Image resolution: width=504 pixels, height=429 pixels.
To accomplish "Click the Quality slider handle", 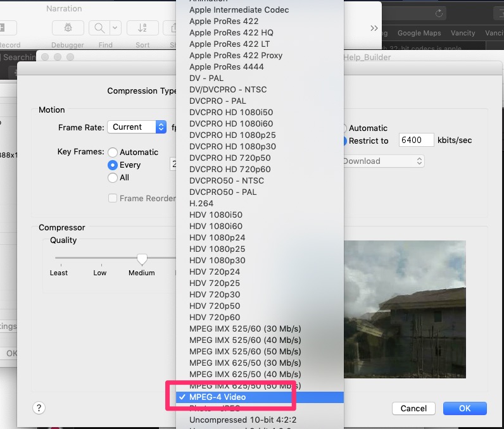I will point(142,259).
